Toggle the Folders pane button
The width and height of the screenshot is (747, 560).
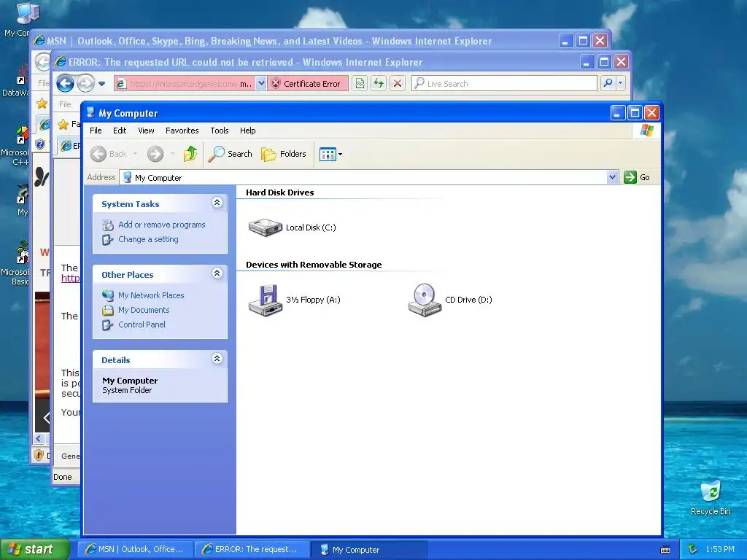tap(284, 154)
